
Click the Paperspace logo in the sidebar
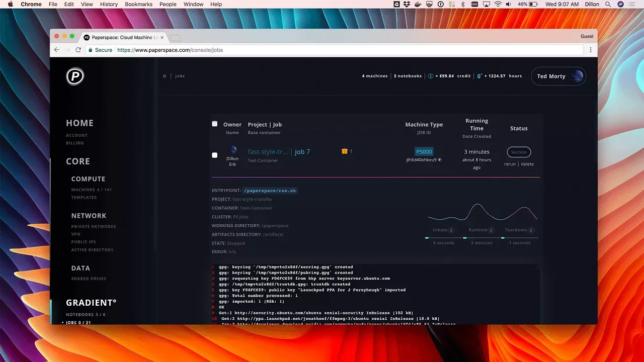point(75,76)
